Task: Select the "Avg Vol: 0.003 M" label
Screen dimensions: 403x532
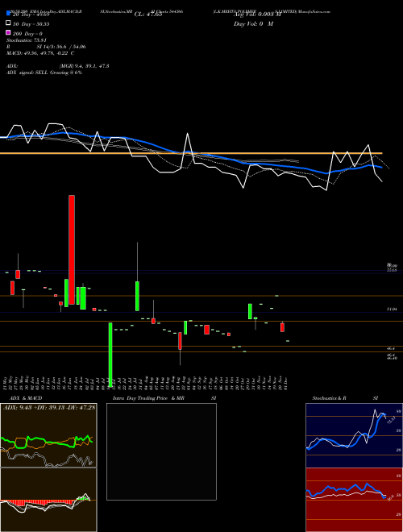Action: [x=257, y=15]
